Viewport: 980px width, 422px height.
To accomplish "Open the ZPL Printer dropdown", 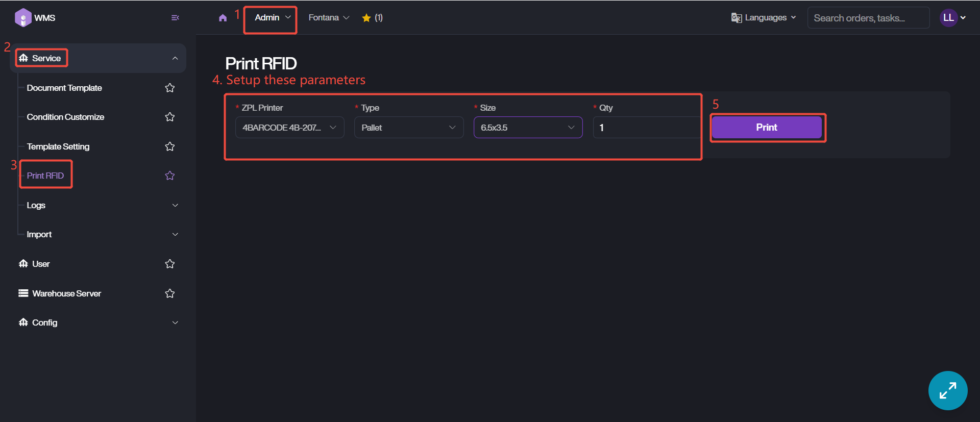I will point(289,128).
